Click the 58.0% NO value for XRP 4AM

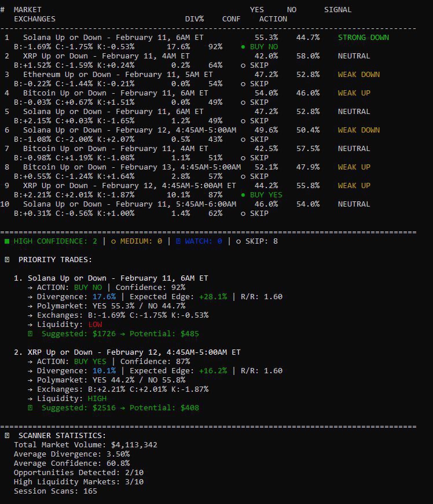point(308,56)
